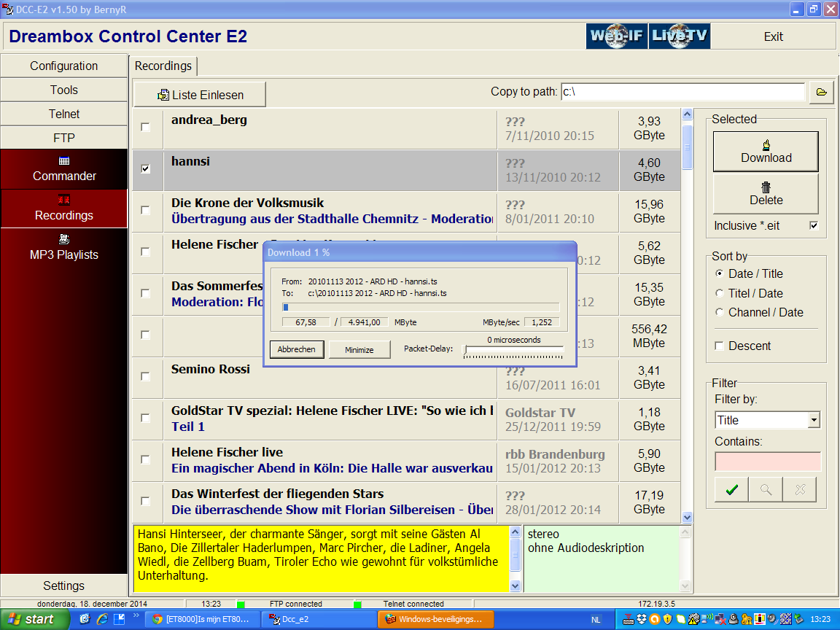840x630 pixels.
Task: Apply filter with the green checkmark icon
Action: tap(731, 490)
